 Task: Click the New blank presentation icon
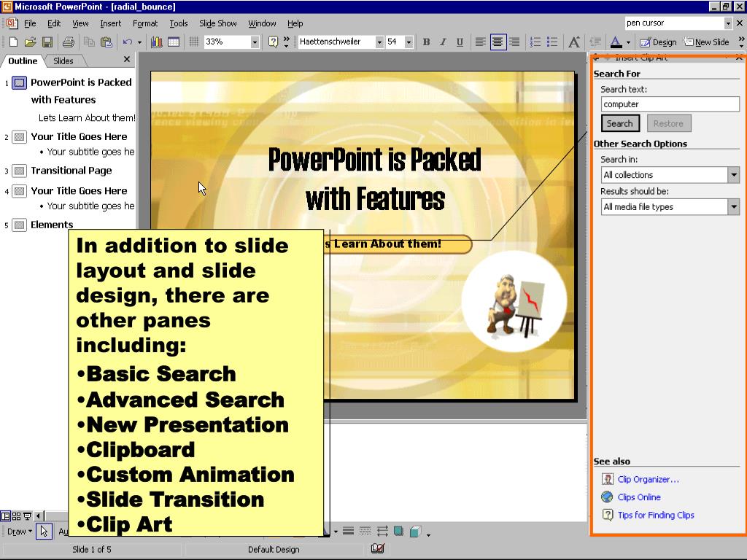(x=13, y=42)
